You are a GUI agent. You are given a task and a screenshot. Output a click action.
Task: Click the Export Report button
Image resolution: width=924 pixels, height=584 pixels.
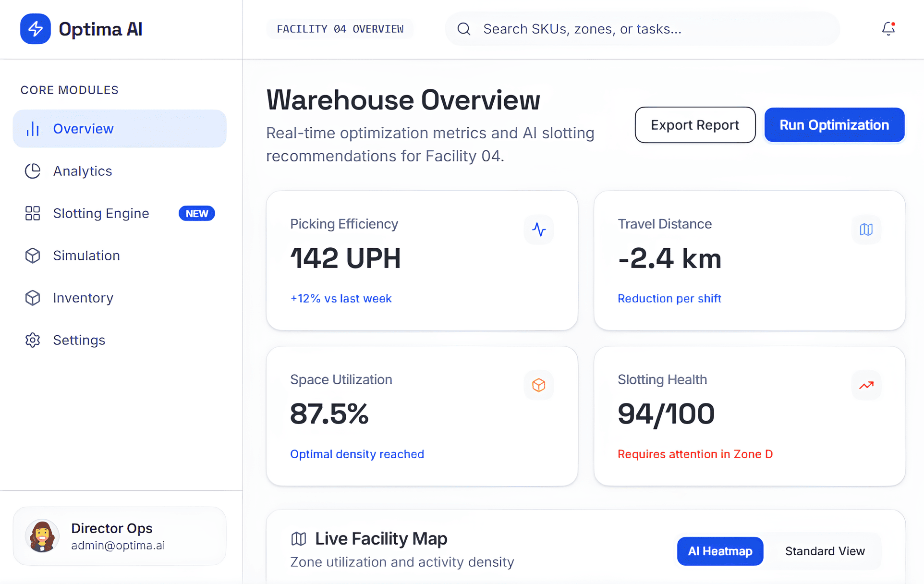click(x=695, y=125)
